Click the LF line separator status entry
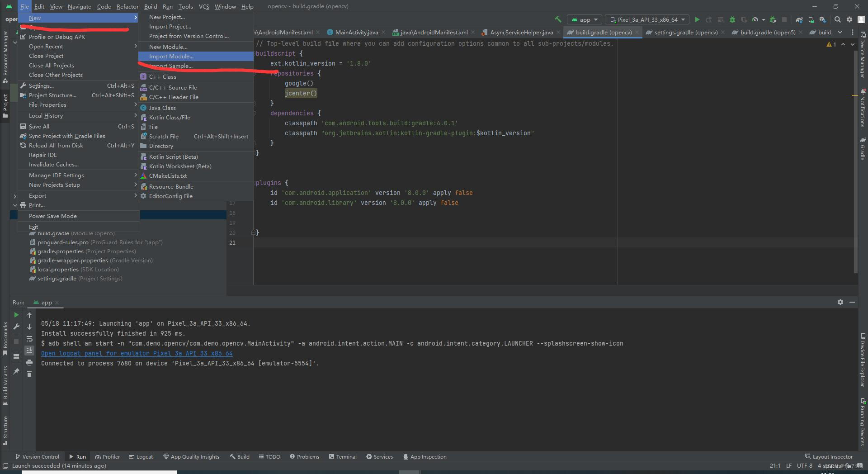This screenshot has width=868, height=474. [x=789, y=465]
